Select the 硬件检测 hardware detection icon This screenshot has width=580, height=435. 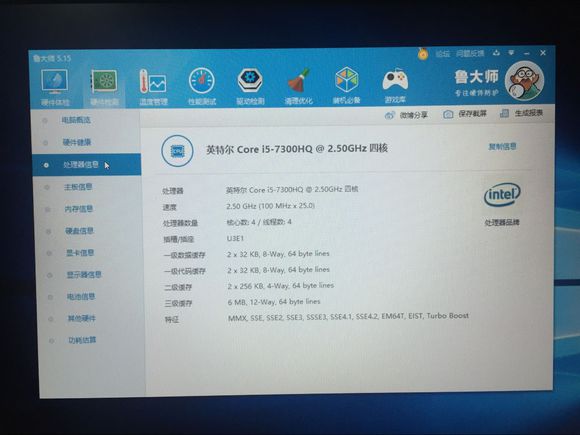pyautogui.click(x=104, y=87)
